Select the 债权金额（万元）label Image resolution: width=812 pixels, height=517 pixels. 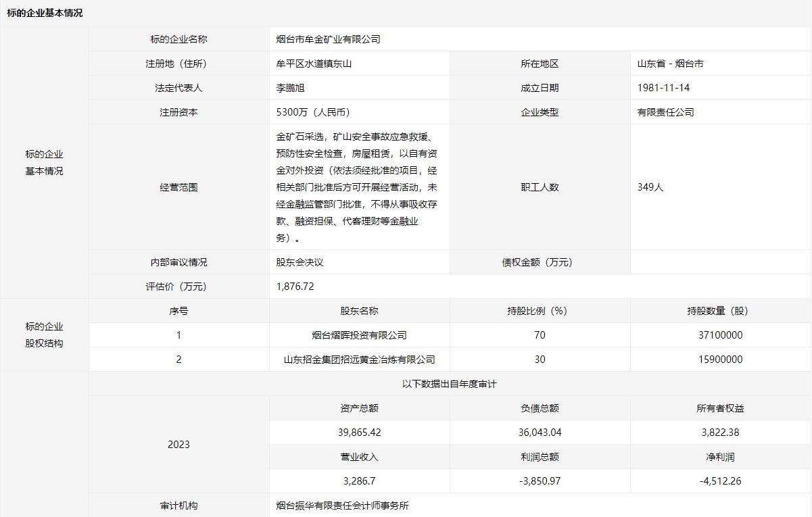[540, 262]
